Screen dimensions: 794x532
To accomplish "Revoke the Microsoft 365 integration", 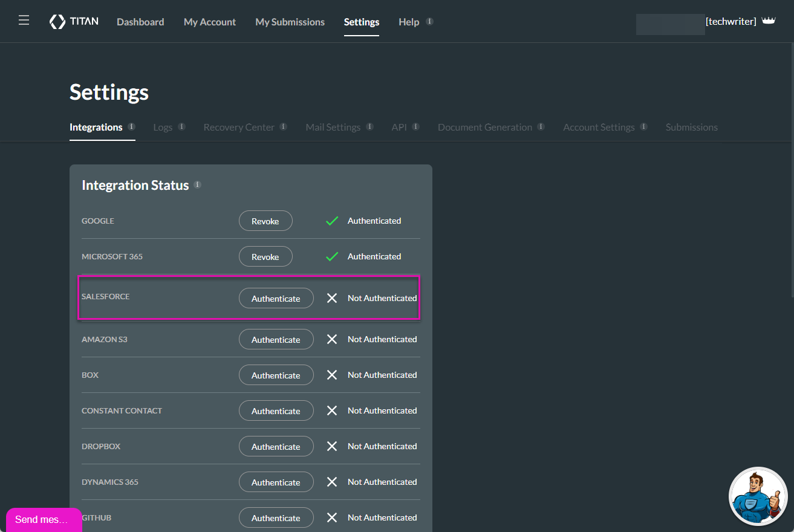I will tap(265, 256).
